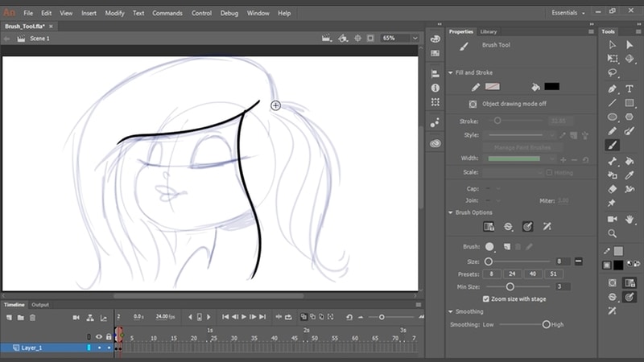Select the Hand tool

click(630, 218)
